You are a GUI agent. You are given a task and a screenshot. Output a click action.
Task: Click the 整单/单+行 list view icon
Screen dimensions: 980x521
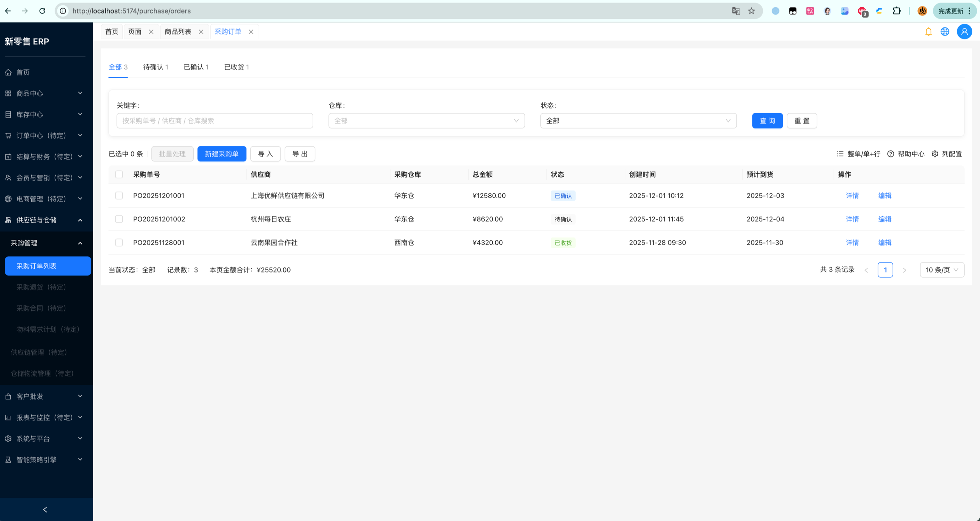tap(840, 154)
